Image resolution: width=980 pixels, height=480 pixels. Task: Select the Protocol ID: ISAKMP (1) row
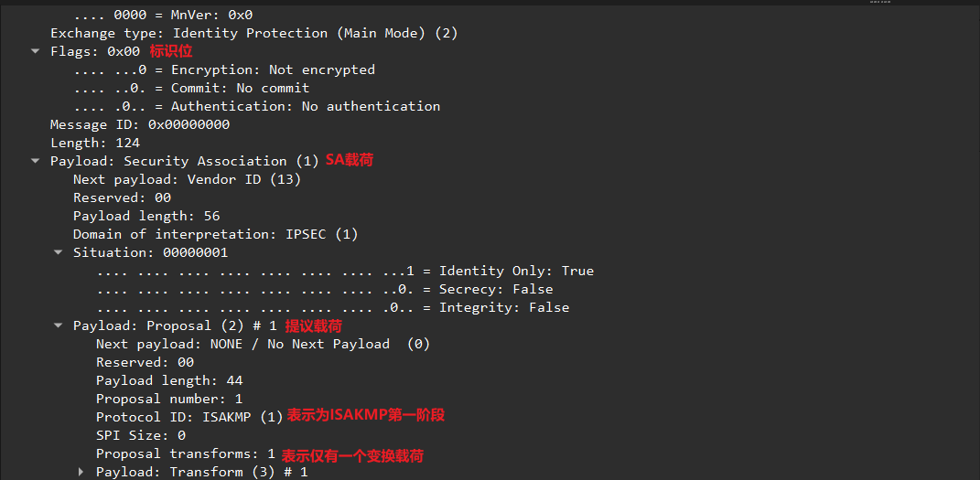pyautogui.click(x=189, y=417)
